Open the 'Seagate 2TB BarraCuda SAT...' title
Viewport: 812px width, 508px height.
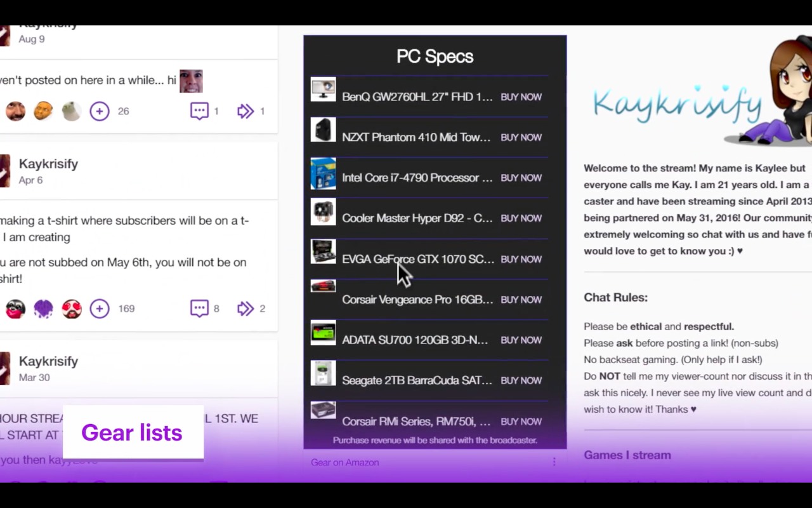click(x=417, y=380)
